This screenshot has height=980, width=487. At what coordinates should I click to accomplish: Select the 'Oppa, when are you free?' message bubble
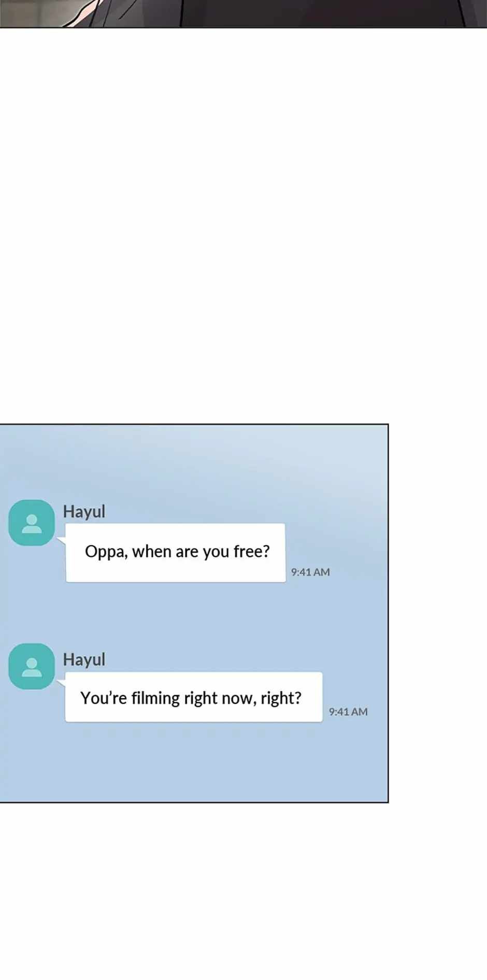pyautogui.click(x=176, y=553)
